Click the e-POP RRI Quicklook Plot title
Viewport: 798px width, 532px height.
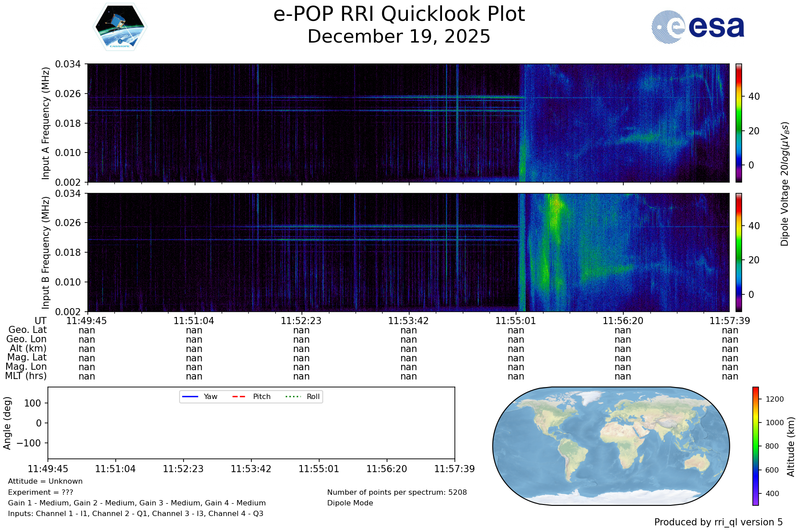(399, 14)
